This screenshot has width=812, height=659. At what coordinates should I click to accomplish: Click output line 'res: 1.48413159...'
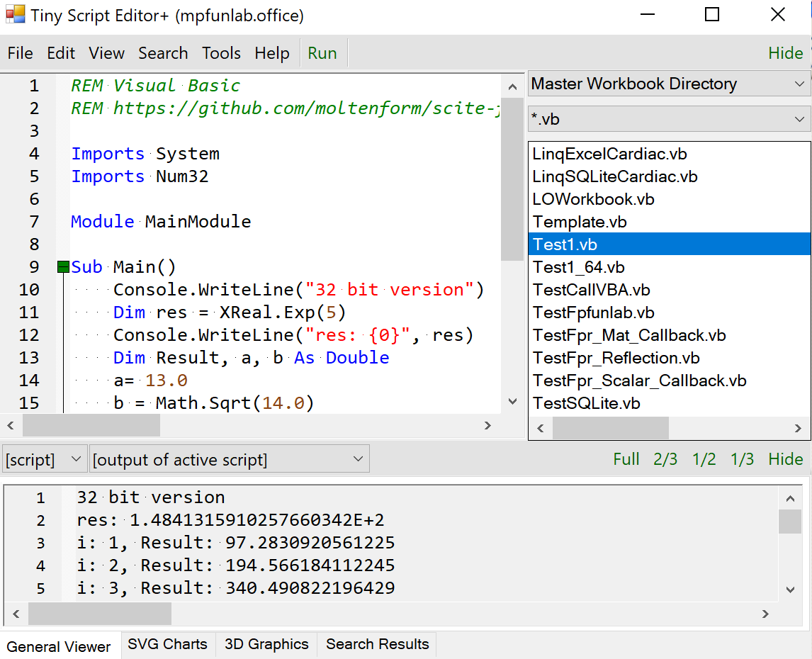click(x=230, y=519)
